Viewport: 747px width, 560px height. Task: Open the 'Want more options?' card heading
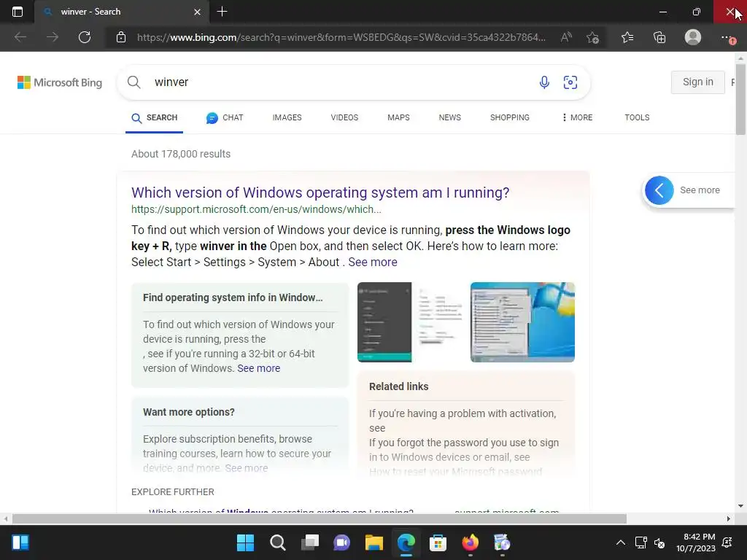tap(189, 413)
